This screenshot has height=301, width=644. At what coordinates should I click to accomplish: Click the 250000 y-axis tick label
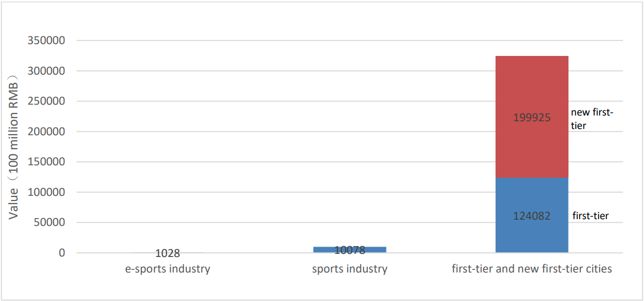(47, 101)
